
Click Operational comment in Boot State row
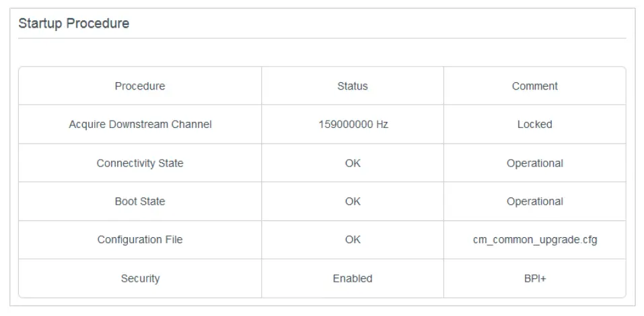pyautogui.click(x=535, y=201)
